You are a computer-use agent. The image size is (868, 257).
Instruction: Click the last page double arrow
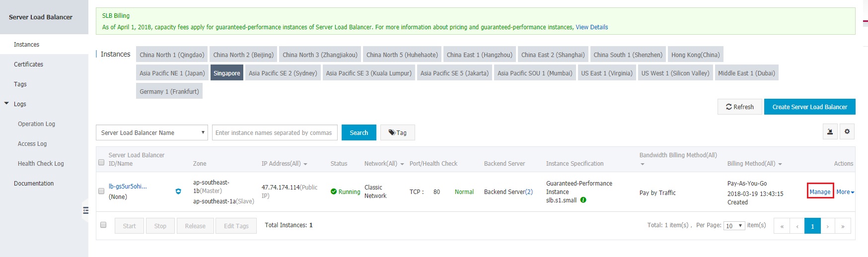(x=843, y=226)
